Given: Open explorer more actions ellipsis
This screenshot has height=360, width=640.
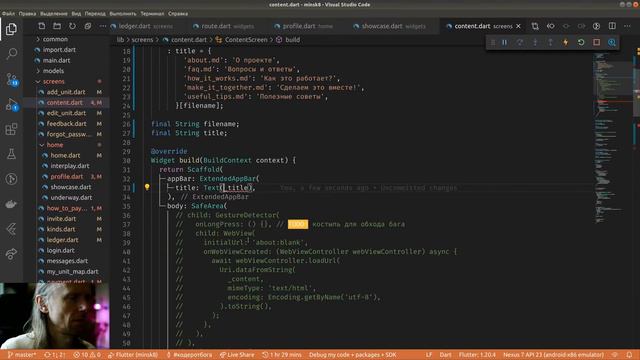Looking at the screenshot, I should [x=102, y=26].
